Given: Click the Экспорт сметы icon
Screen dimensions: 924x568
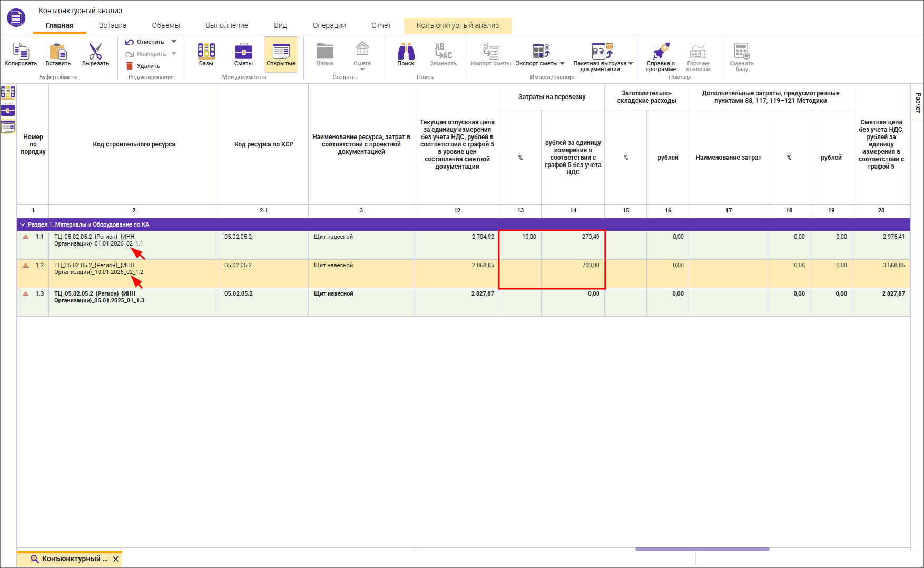Looking at the screenshot, I should click(540, 52).
